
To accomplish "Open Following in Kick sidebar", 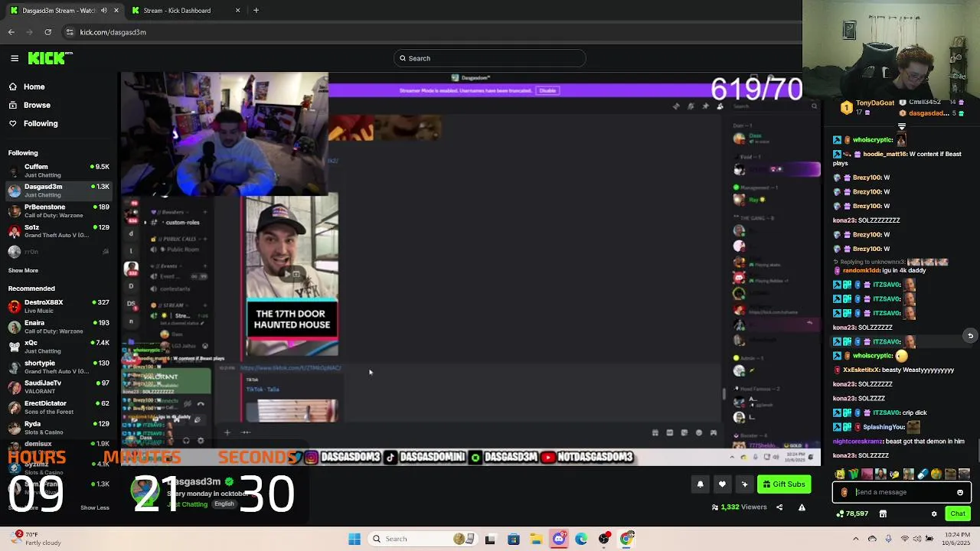I will tap(40, 124).
